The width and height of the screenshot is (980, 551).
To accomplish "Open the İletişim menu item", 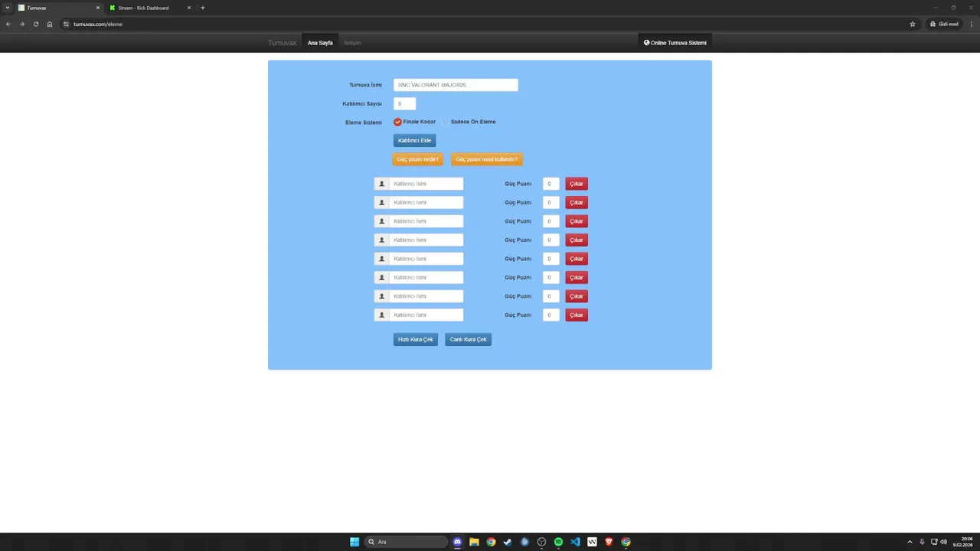I will coord(352,43).
